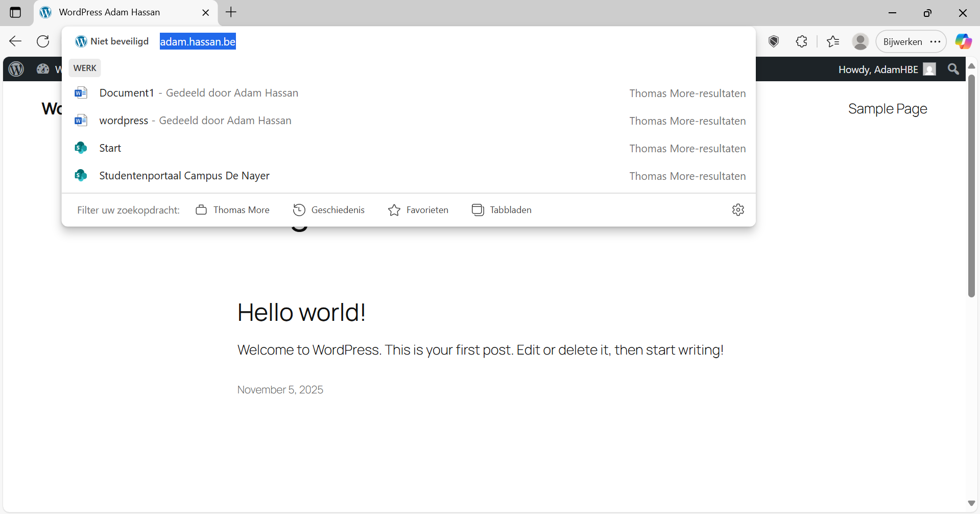The height and width of the screenshot is (514, 980).
Task: Navigate to the Sample Page link
Action: coord(887,108)
